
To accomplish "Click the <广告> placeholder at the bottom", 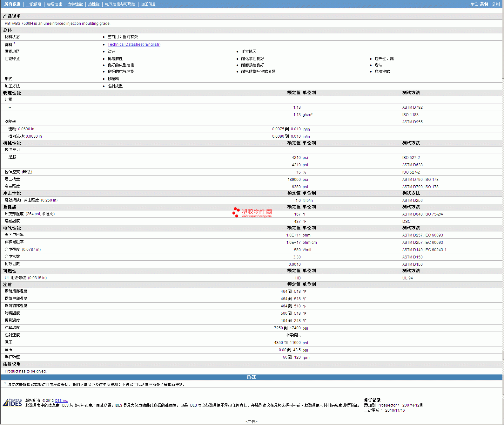I will (251, 422).
